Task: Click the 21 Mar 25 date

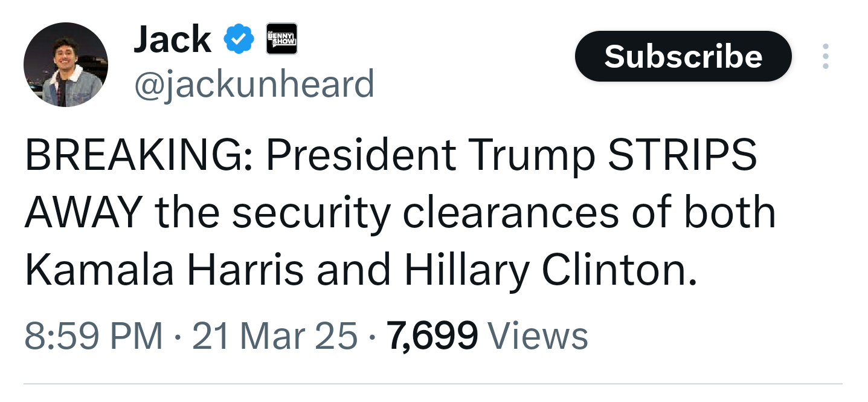Action: coord(275,336)
